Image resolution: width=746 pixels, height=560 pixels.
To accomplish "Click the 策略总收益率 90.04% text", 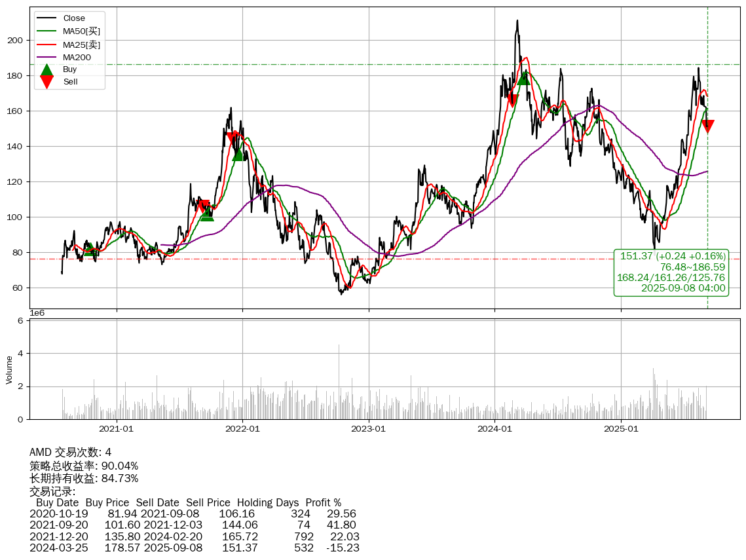I will 84,466.
